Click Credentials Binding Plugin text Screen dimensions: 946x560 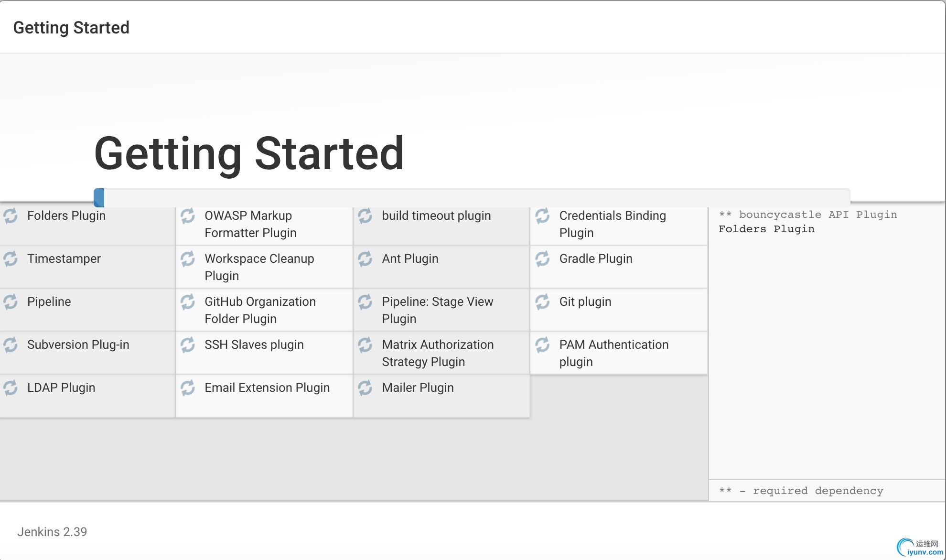point(613,224)
